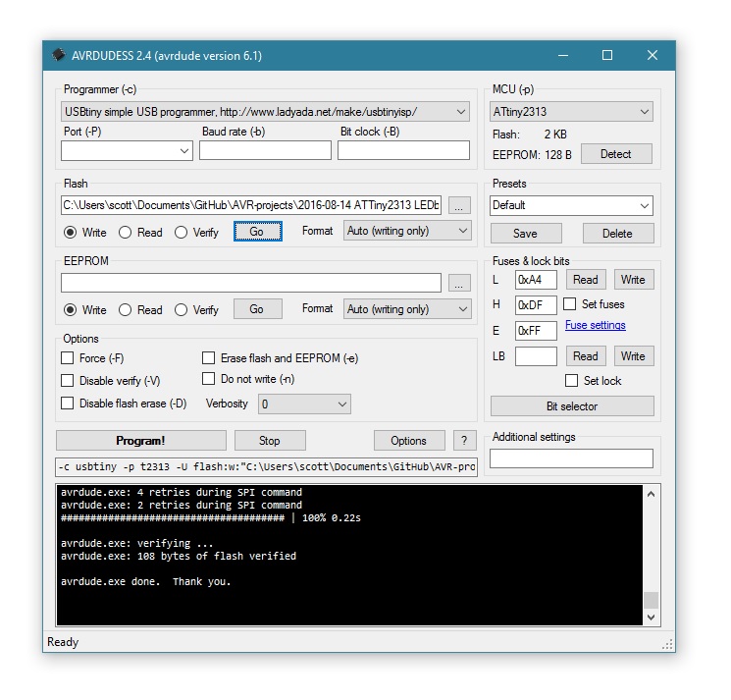Click the Delete preset button
This screenshot has width=731, height=700.
pos(618,234)
